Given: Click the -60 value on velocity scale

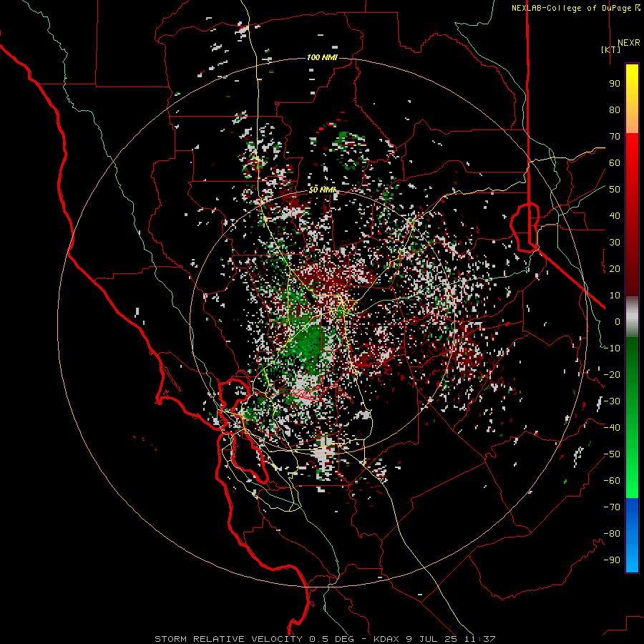Looking at the screenshot, I should tap(612, 481).
